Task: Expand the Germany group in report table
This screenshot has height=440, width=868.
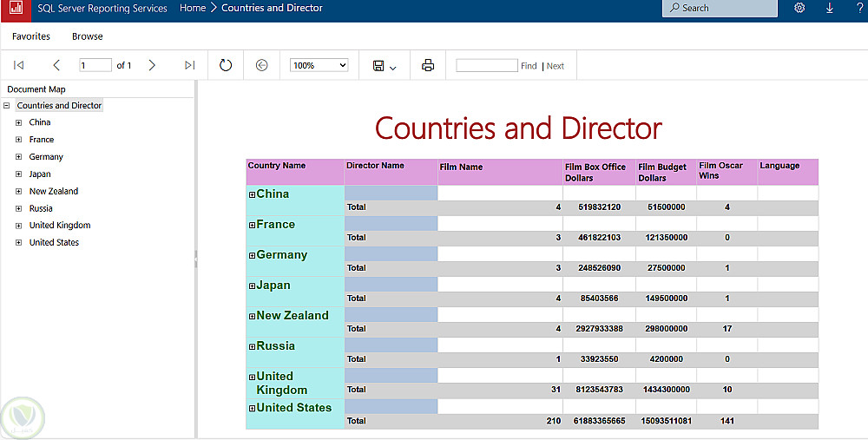Action: (252, 256)
